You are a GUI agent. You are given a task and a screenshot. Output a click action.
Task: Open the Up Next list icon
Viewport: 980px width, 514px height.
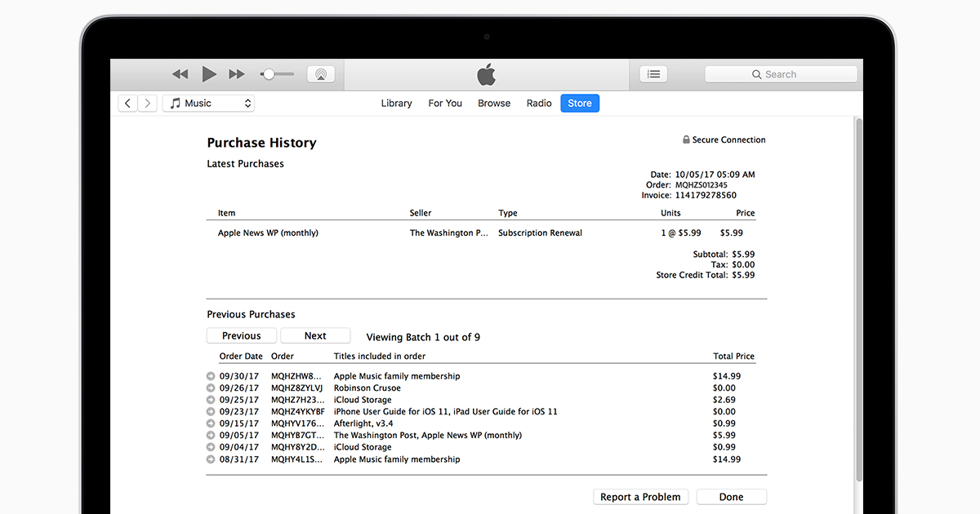point(653,74)
